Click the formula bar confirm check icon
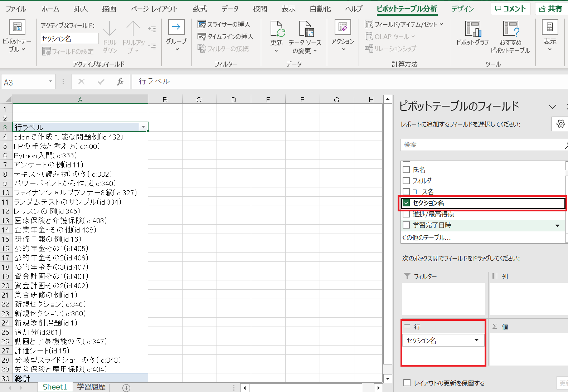 point(101,82)
